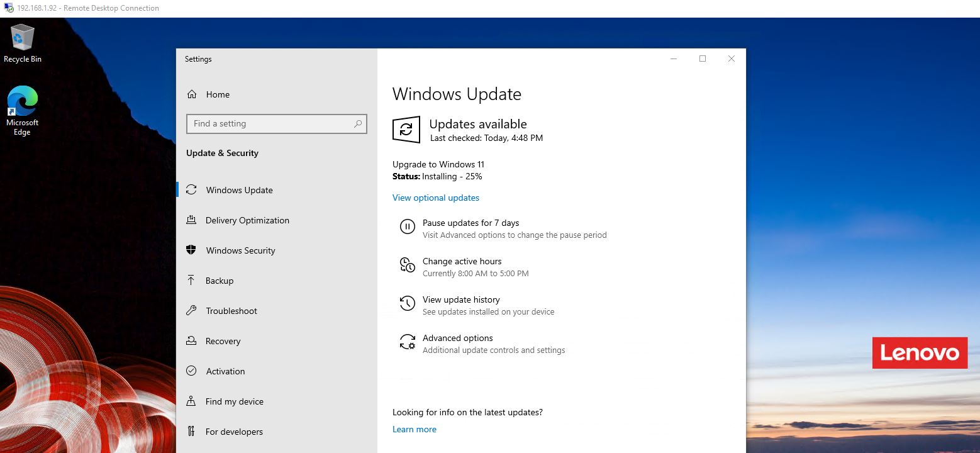
Task: Click the Learn more link
Action: (414, 429)
